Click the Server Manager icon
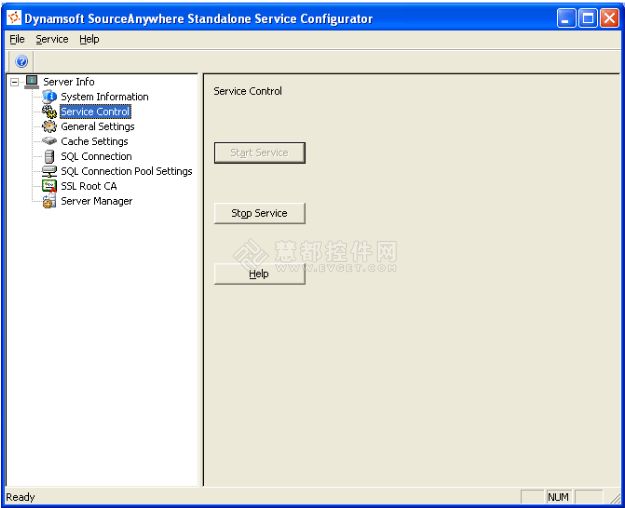The height and width of the screenshot is (508, 625). pos(49,201)
